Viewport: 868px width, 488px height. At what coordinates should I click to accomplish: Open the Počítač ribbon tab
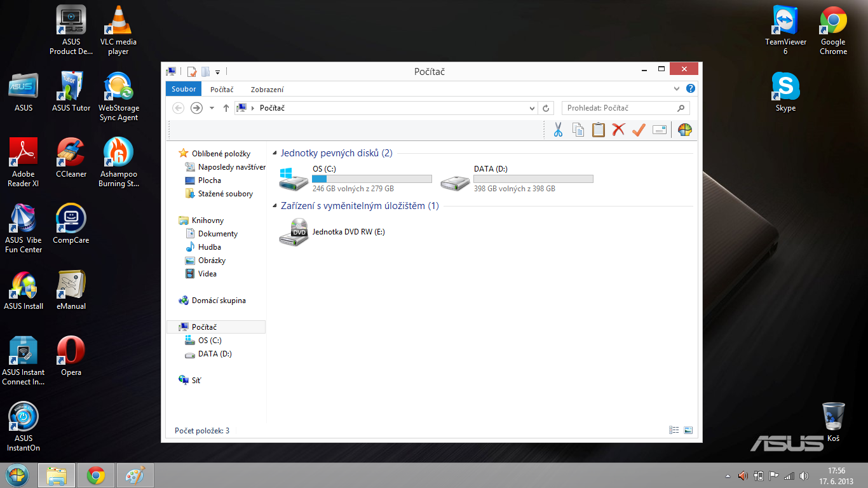point(222,90)
